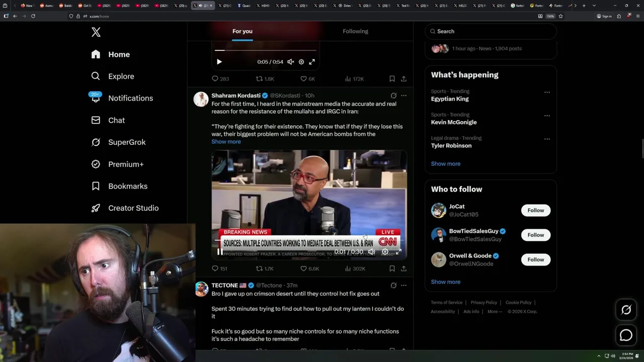This screenshot has width=644, height=362.
Task: Open more options for Tyler Robinson trend
Action: [547, 139]
